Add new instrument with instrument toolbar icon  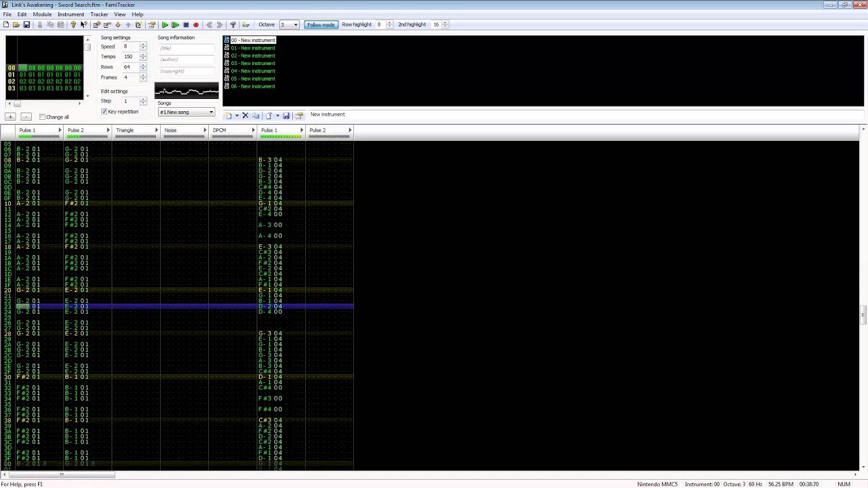click(x=228, y=116)
